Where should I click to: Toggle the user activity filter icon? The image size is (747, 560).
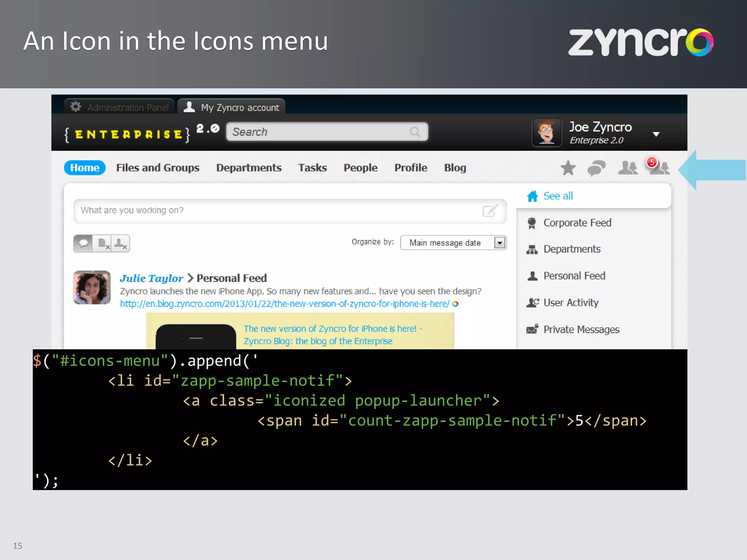tap(120, 243)
